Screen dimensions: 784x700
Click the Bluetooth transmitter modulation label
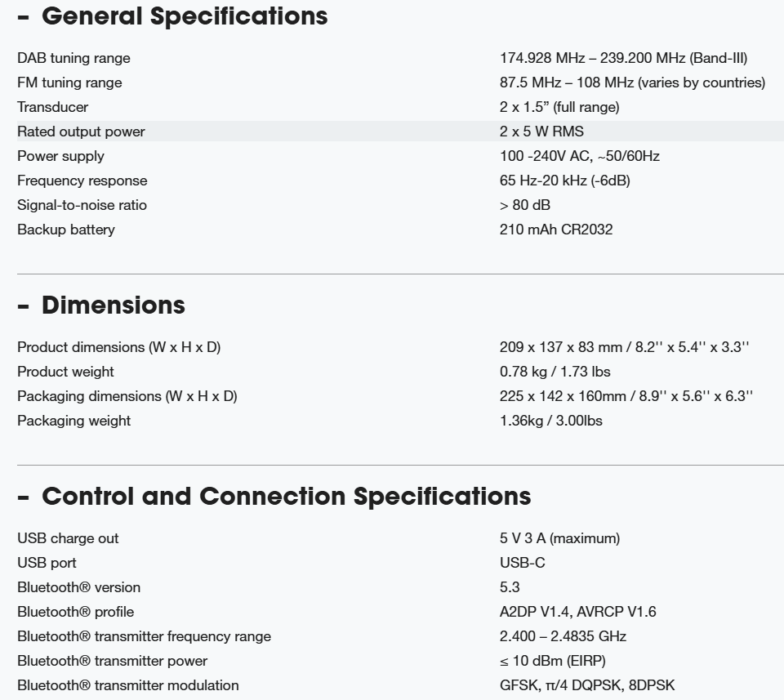128,685
